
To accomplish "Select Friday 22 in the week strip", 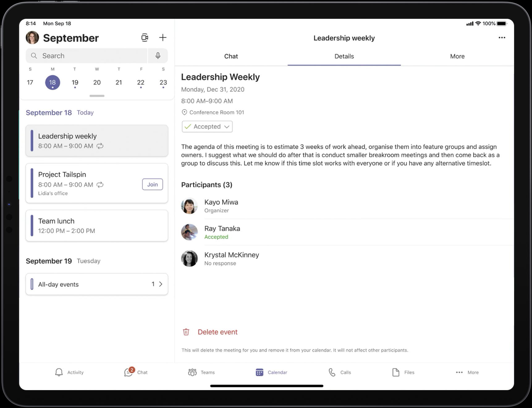I will tap(141, 82).
